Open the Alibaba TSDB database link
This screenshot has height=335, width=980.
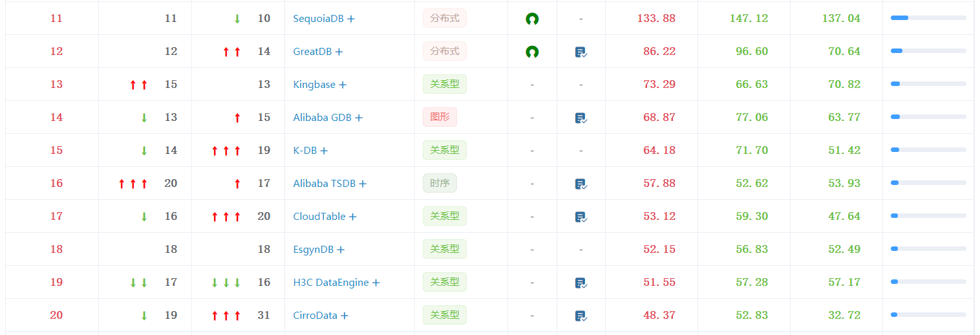(x=324, y=184)
